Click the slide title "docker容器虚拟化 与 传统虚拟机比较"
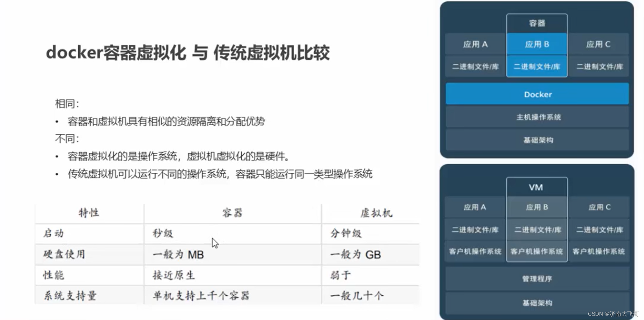This screenshot has height=320, width=644. click(188, 53)
